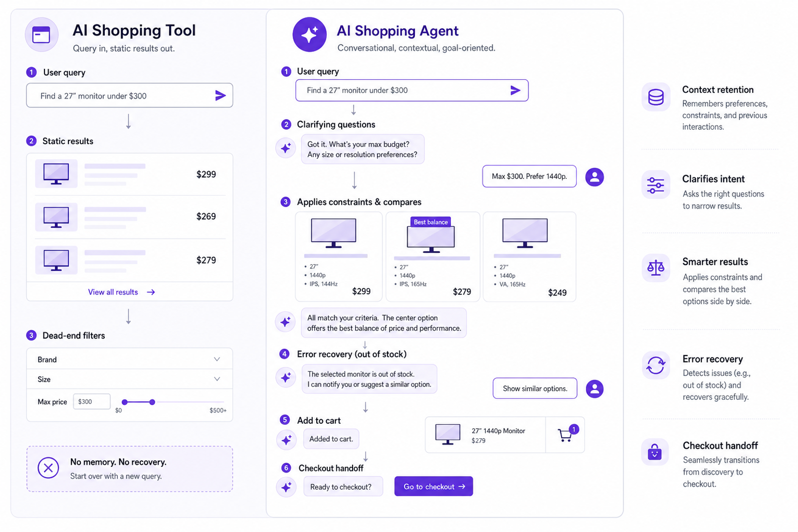This screenshot has height=532, width=798.
Task: Click the Checkout handoff feature heading
Action: pyautogui.click(x=720, y=446)
